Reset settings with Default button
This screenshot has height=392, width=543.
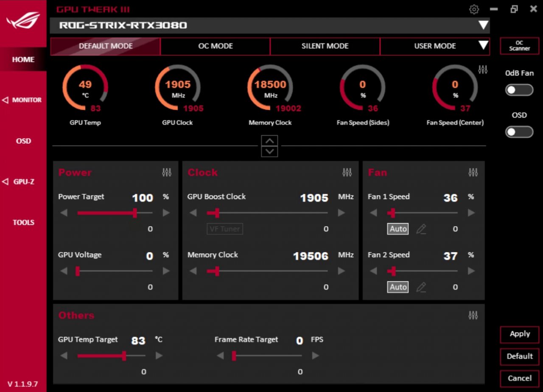click(520, 356)
